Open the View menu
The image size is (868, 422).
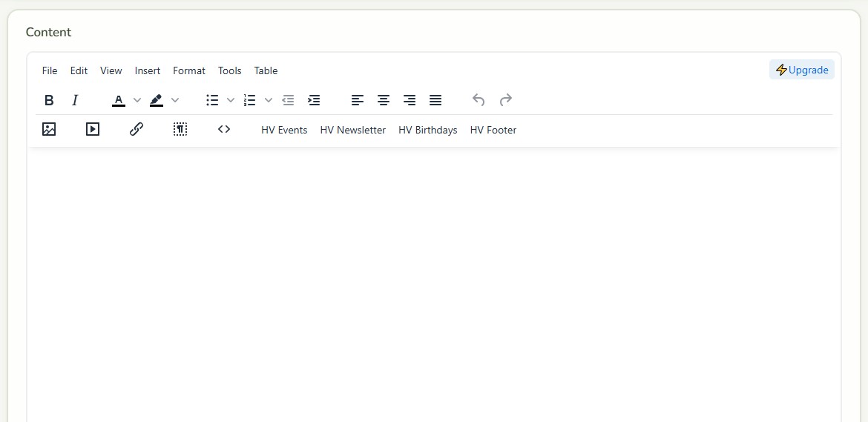[111, 70]
